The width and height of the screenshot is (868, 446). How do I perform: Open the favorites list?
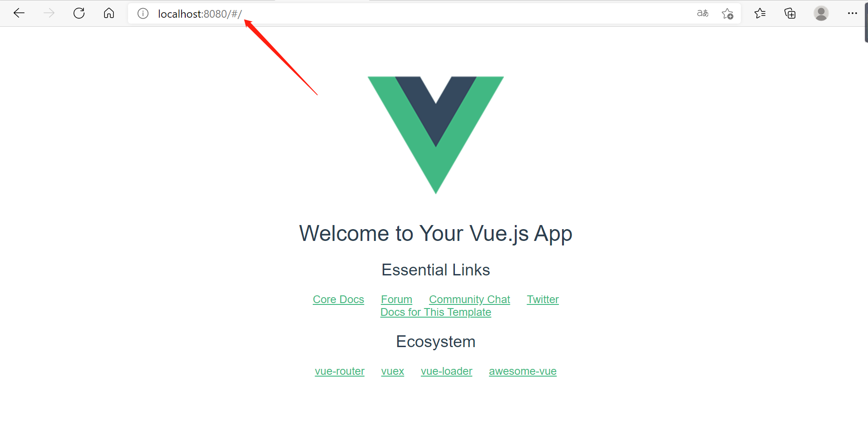(x=760, y=14)
